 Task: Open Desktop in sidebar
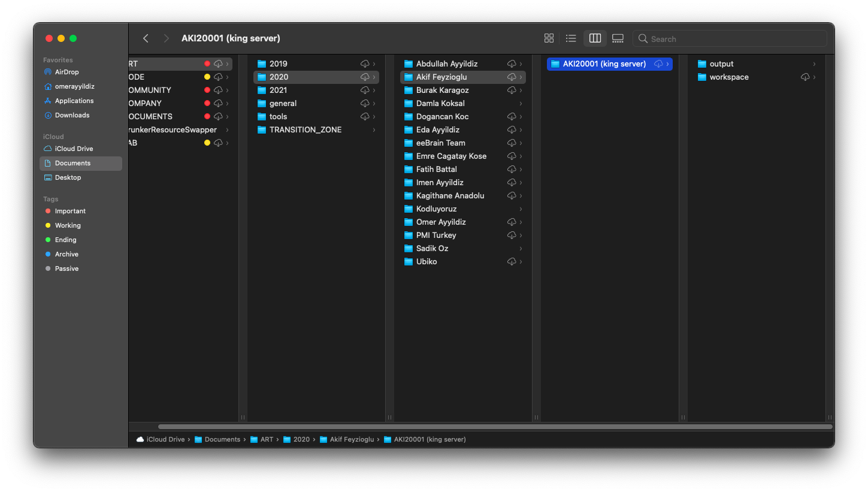[x=81, y=177]
